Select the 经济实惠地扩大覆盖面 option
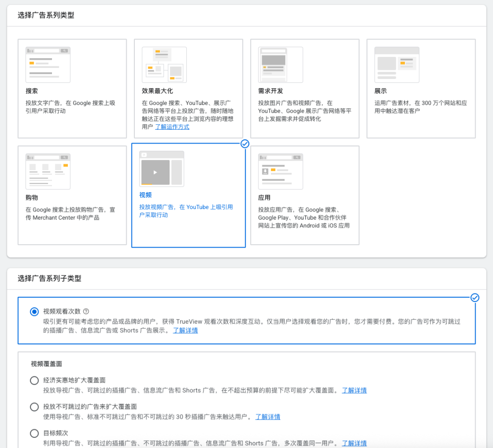 point(34,380)
